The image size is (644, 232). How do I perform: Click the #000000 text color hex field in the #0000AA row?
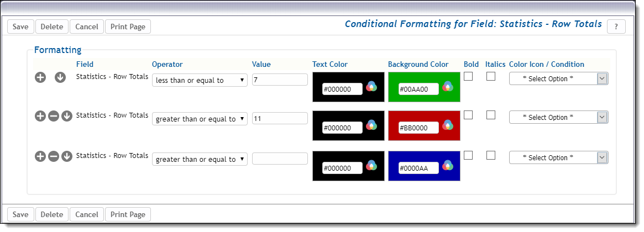(x=343, y=168)
